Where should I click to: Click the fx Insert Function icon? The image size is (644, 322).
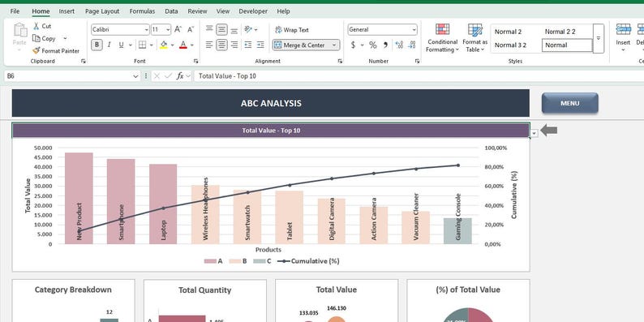coord(180,76)
